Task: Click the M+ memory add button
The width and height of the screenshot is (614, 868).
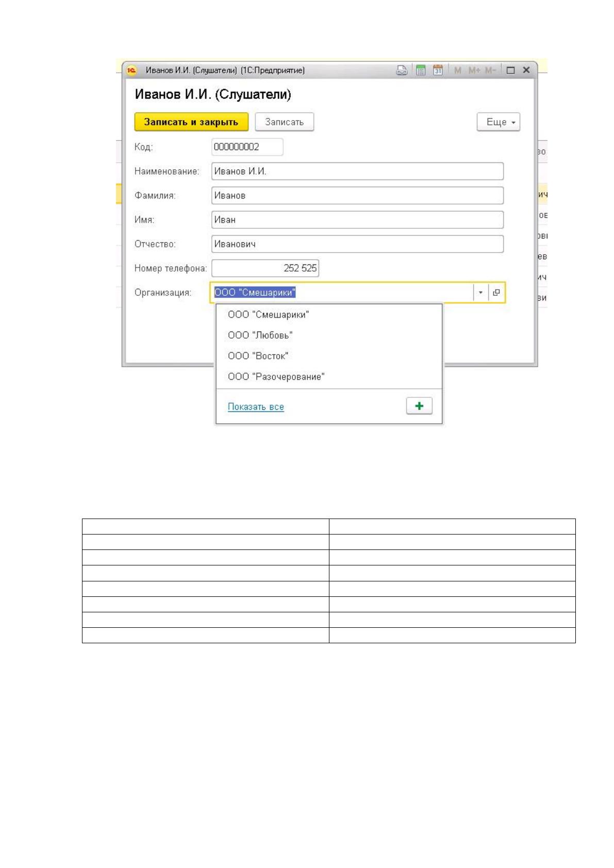Action: [x=474, y=70]
